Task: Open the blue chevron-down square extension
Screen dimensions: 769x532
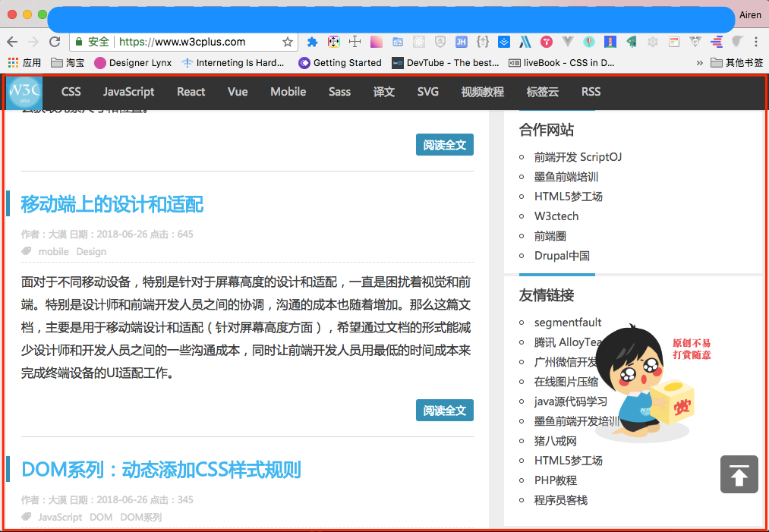Action: coord(503,42)
